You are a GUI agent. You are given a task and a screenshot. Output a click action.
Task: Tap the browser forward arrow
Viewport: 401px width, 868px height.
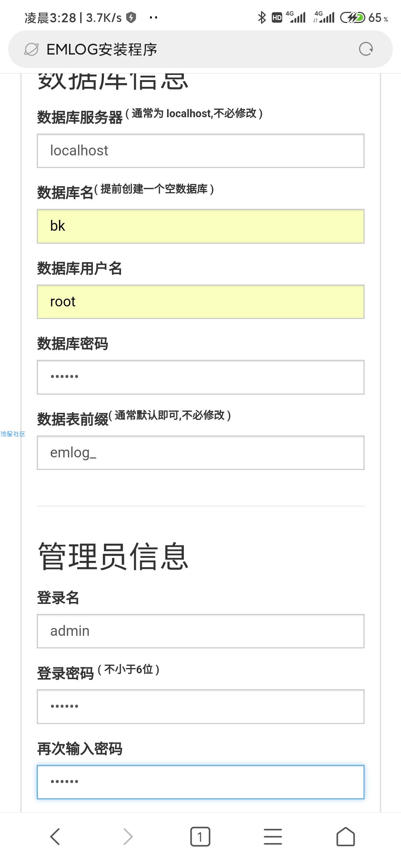(128, 837)
